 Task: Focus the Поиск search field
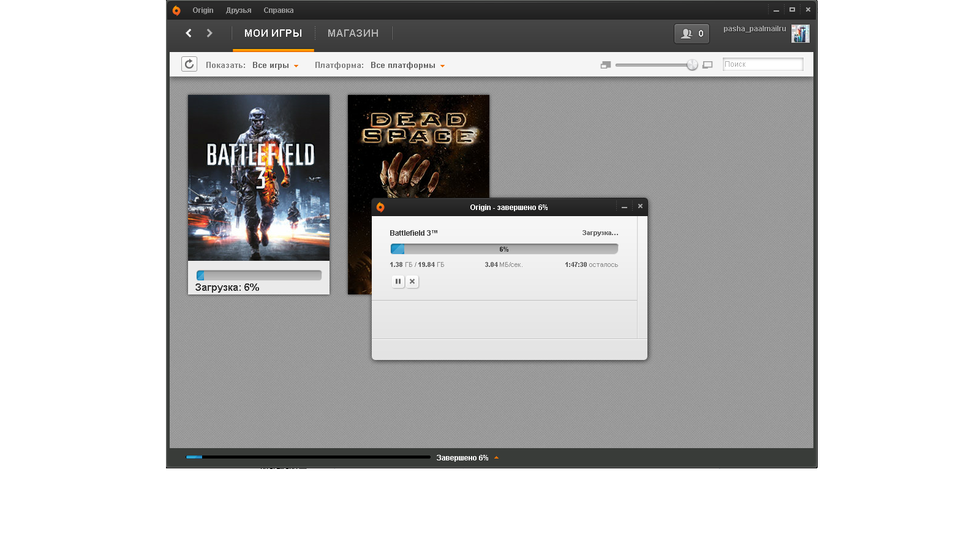point(763,64)
